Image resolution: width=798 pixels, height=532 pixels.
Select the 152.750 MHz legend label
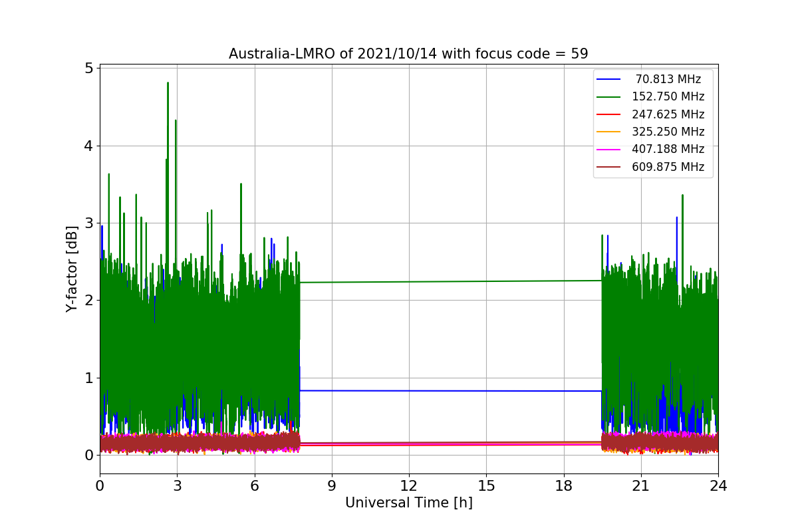point(668,96)
